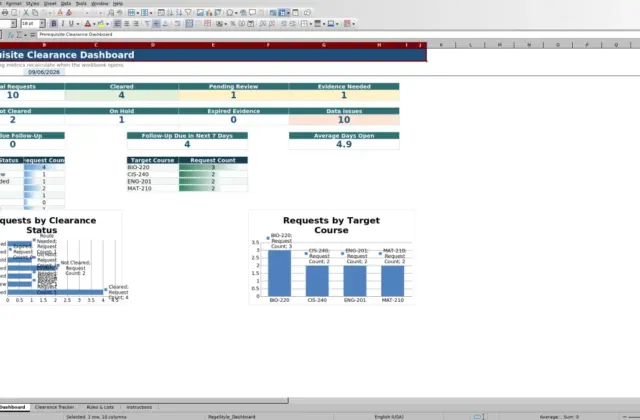Click the Sort Descending icon
Screen dimensions: 640x420
179,13
